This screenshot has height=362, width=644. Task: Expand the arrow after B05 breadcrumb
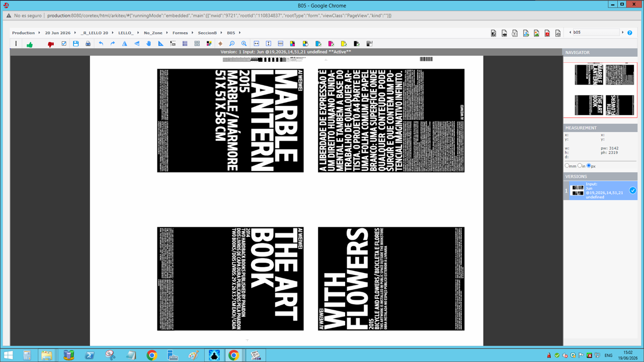(x=239, y=33)
